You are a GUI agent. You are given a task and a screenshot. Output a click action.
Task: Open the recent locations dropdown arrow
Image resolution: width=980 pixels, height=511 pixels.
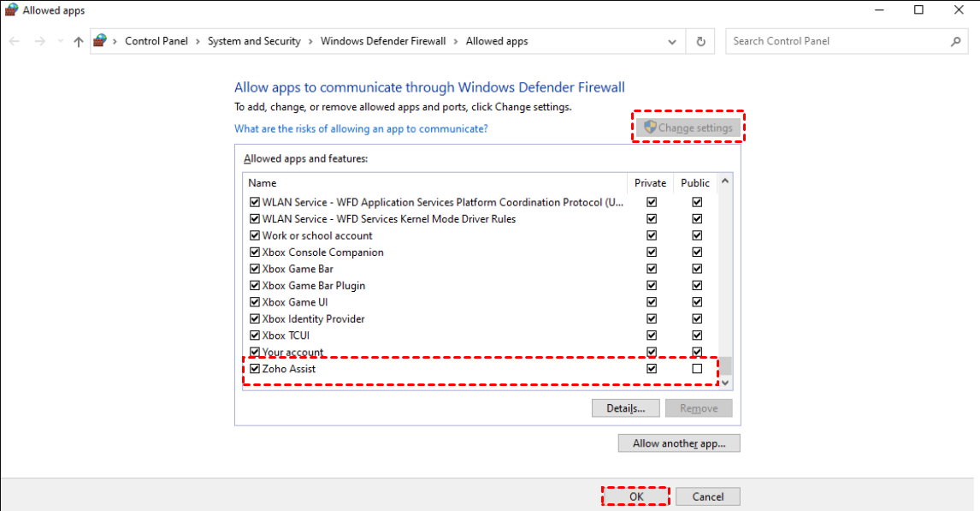point(60,41)
